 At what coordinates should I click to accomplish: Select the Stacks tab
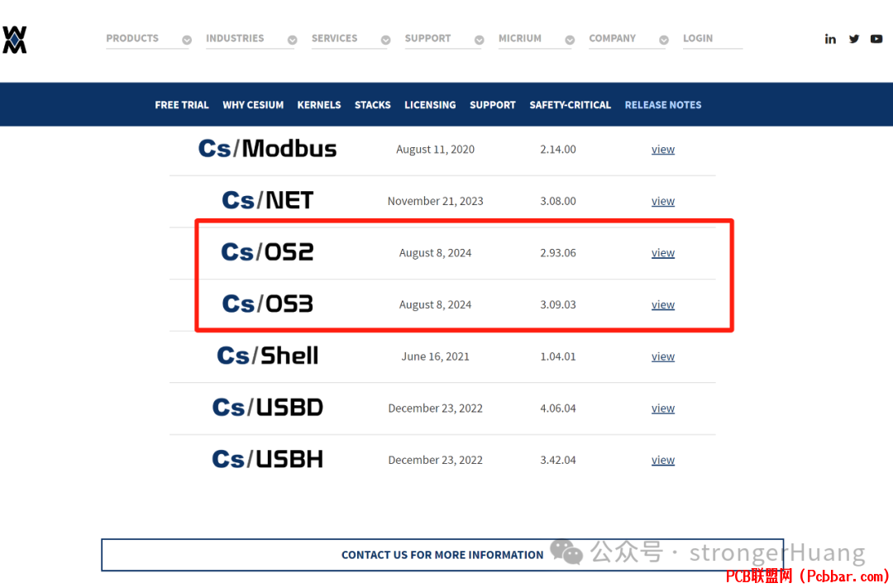click(x=372, y=105)
